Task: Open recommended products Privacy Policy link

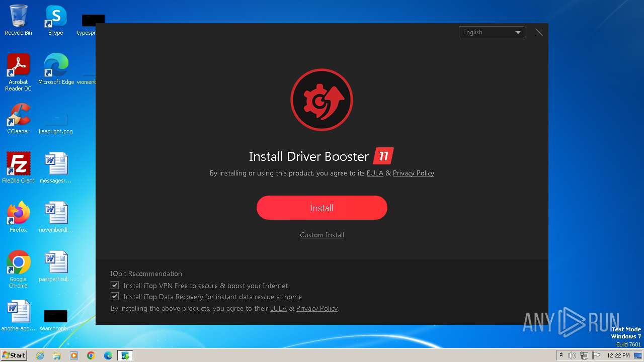Action: pyautogui.click(x=317, y=308)
